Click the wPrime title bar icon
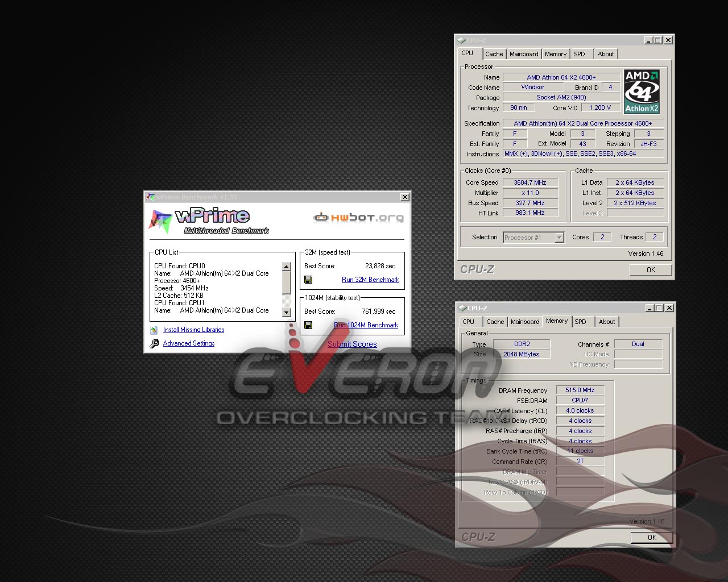Image resolution: width=728 pixels, height=582 pixels. [x=151, y=197]
